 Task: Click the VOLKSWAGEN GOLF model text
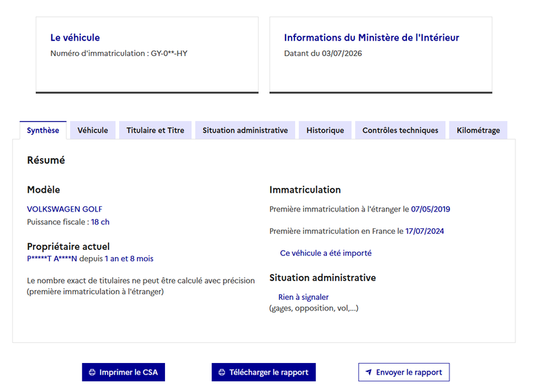tap(65, 209)
